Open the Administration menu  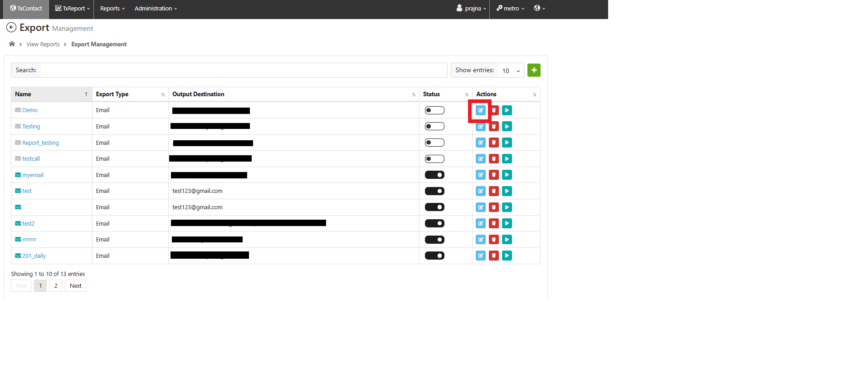click(156, 9)
